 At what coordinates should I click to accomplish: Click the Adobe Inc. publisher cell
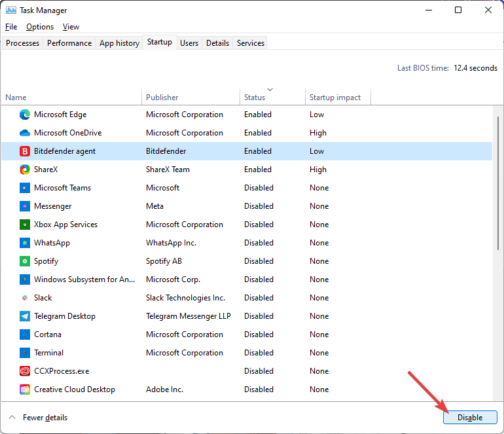(x=164, y=389)
